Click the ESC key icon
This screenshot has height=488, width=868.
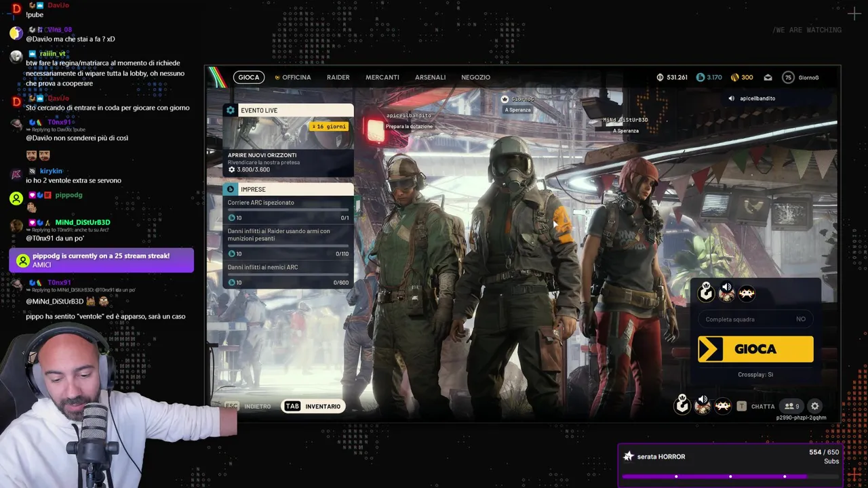coord(232,406)
